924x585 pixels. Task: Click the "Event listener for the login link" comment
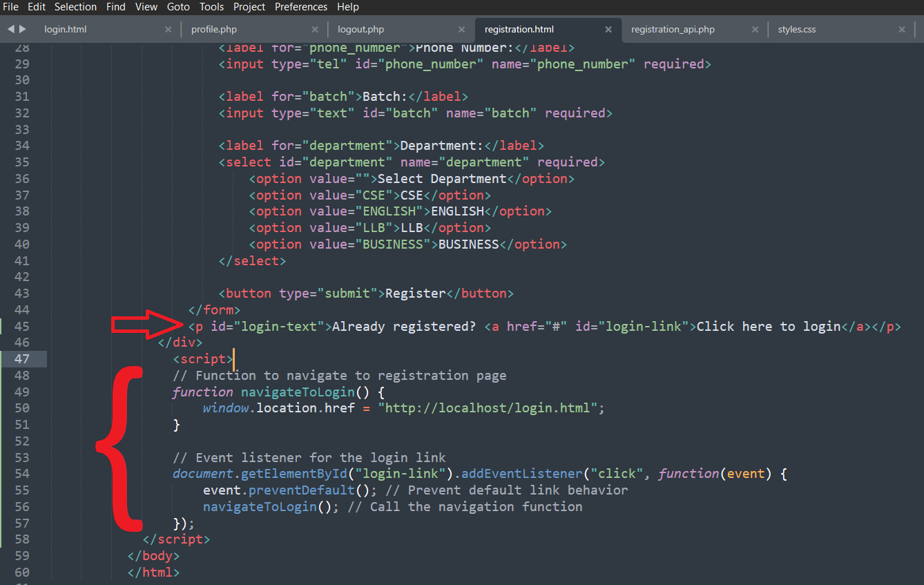[x=309, y=457]
